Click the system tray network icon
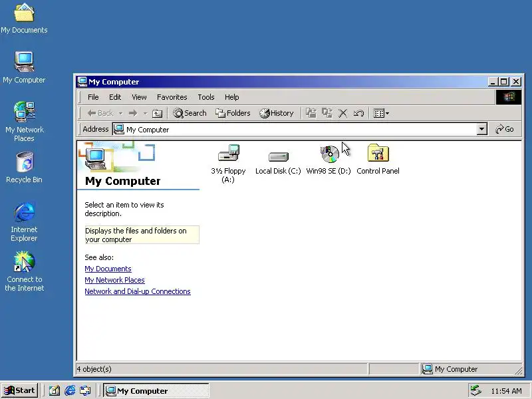 click(476, 390)
